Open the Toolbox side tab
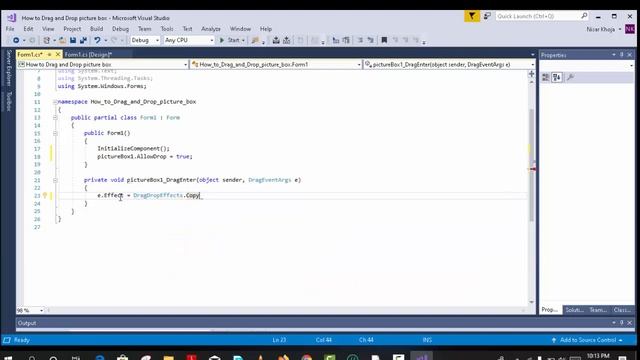640x360 pixels. point(9,101)
